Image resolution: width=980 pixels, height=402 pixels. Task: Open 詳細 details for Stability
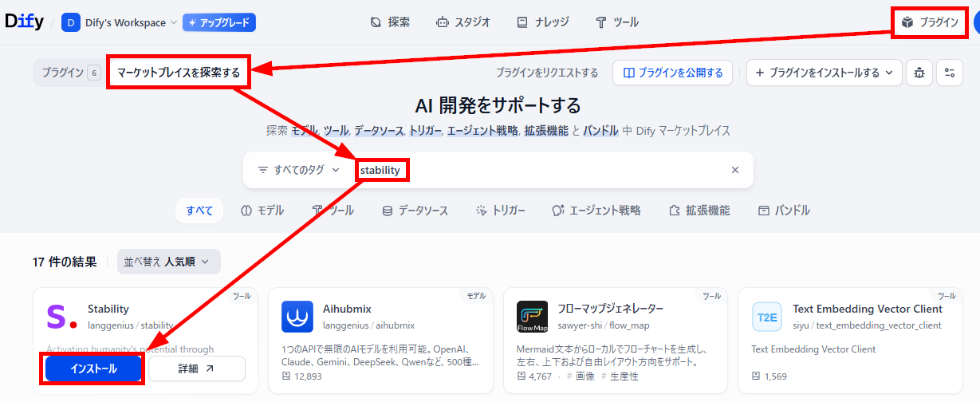[x=196, y=368]
